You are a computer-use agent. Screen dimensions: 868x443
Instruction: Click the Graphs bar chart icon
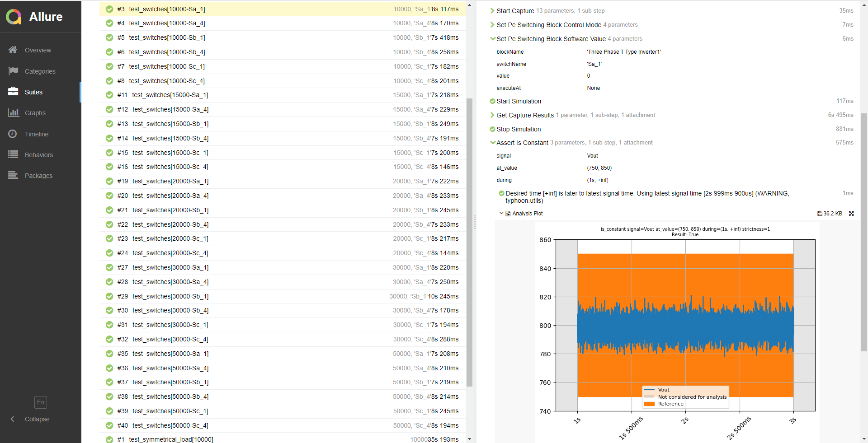click(x=14, y=112)
